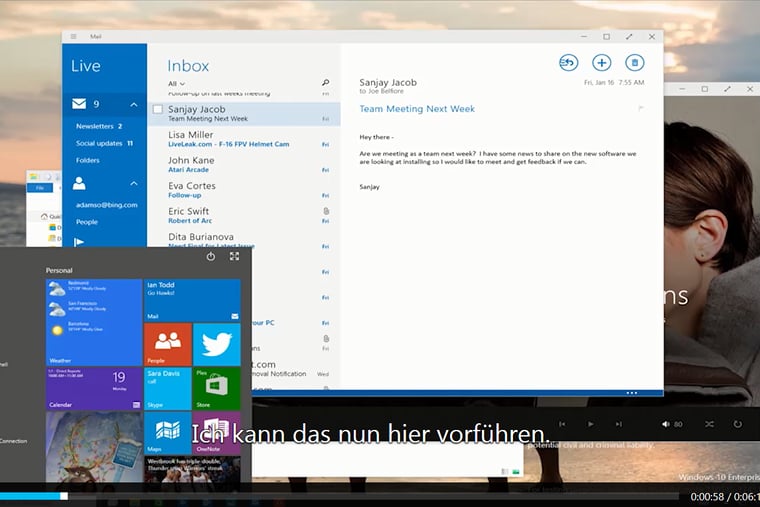The width and height of the screenshot is (760, 507).
Task: Collapse the mail folders section chevron
Action: coord(134,104)
